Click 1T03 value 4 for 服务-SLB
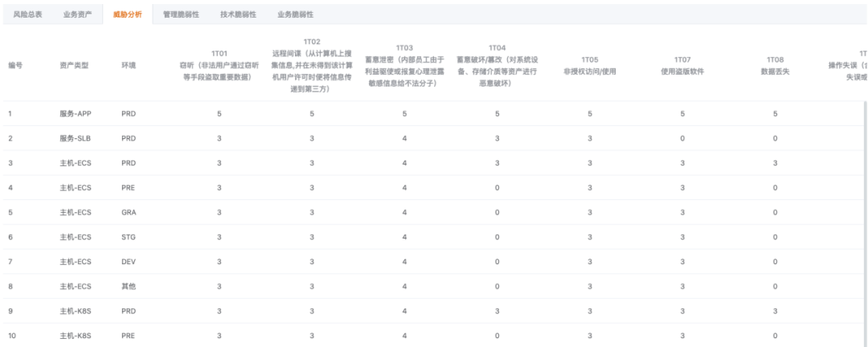Viewport: 868px width, 347px height. tap(404, 138)
